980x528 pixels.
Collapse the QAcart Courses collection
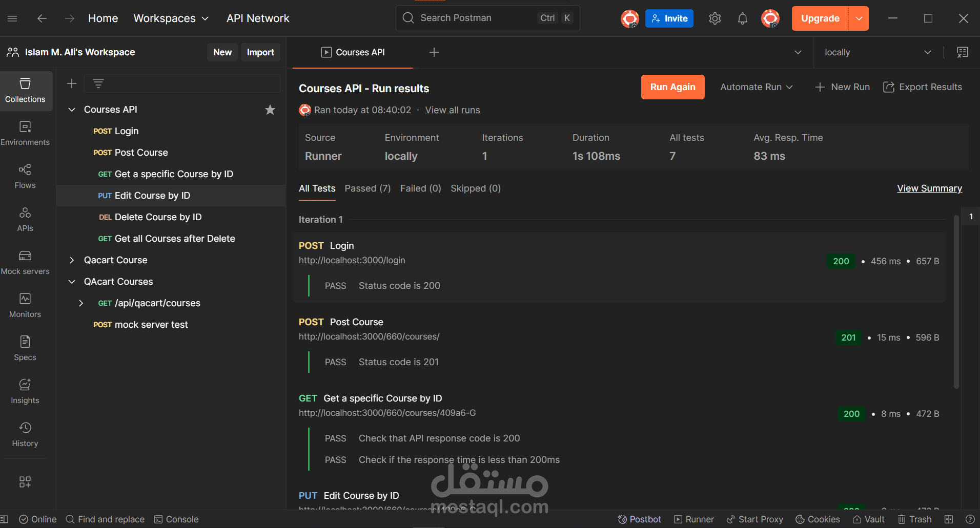click(72, 282)
